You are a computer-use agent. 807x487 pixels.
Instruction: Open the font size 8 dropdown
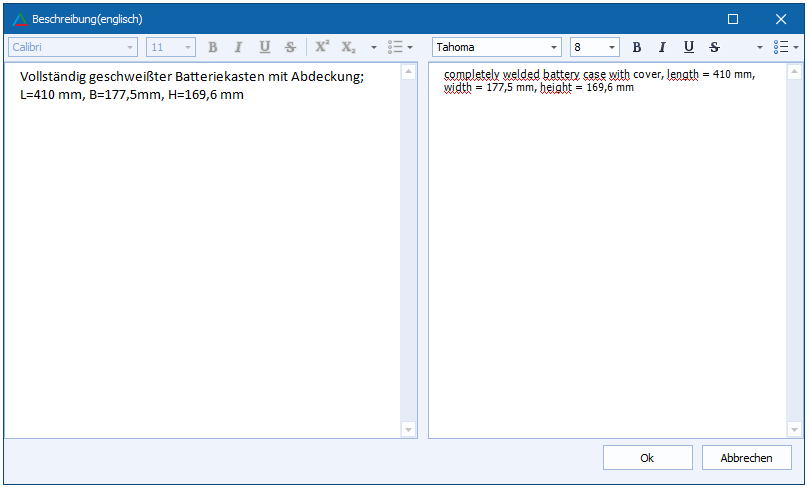(611, 47)
